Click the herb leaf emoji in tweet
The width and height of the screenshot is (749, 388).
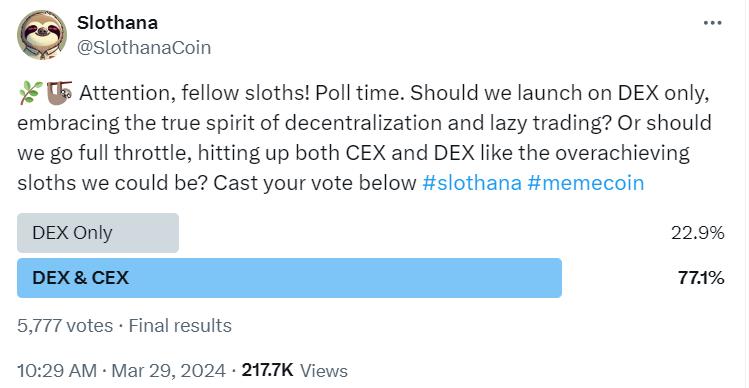31,92
